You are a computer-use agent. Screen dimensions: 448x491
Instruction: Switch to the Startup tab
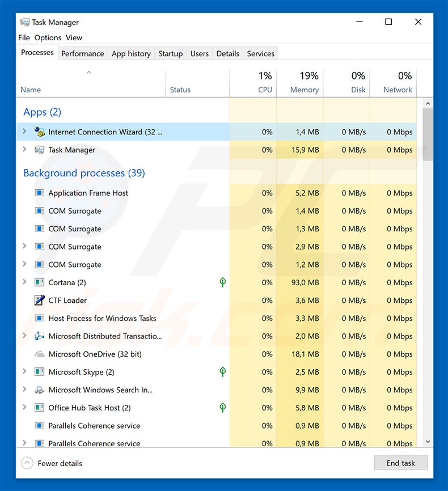point(171,53)
